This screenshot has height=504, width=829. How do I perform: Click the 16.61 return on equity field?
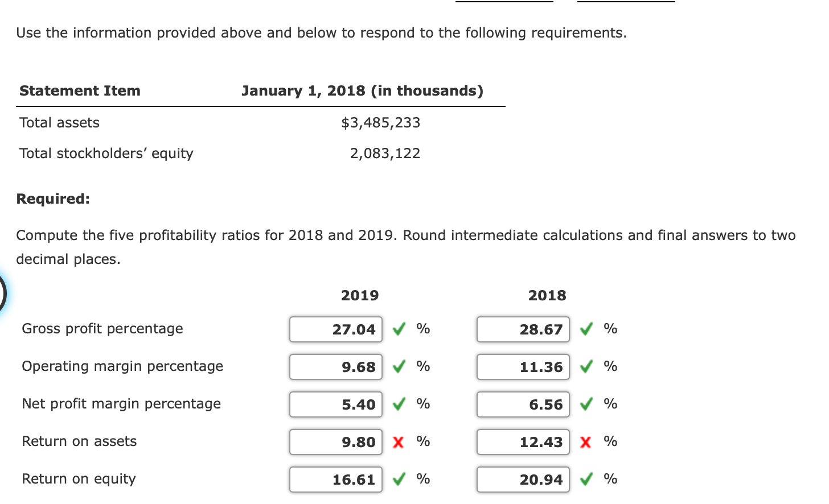335,480
